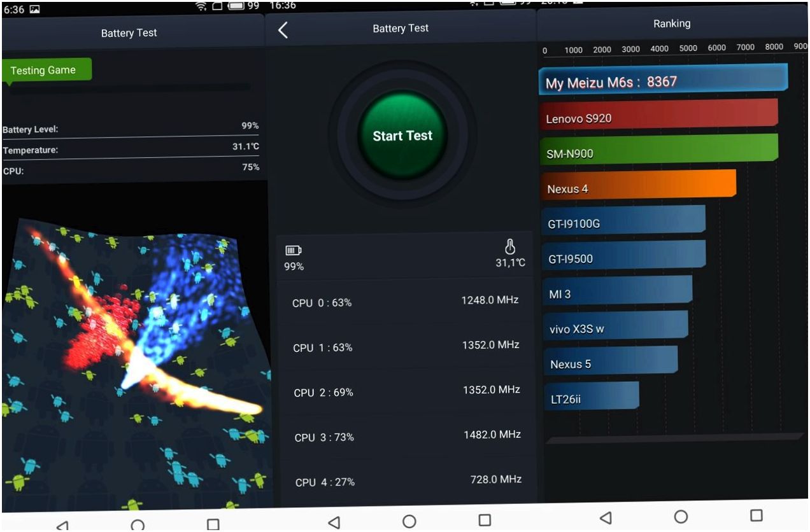Tap the Battery Test title on the left screen
The image size is (810, 532).
[x=129, y=33]
